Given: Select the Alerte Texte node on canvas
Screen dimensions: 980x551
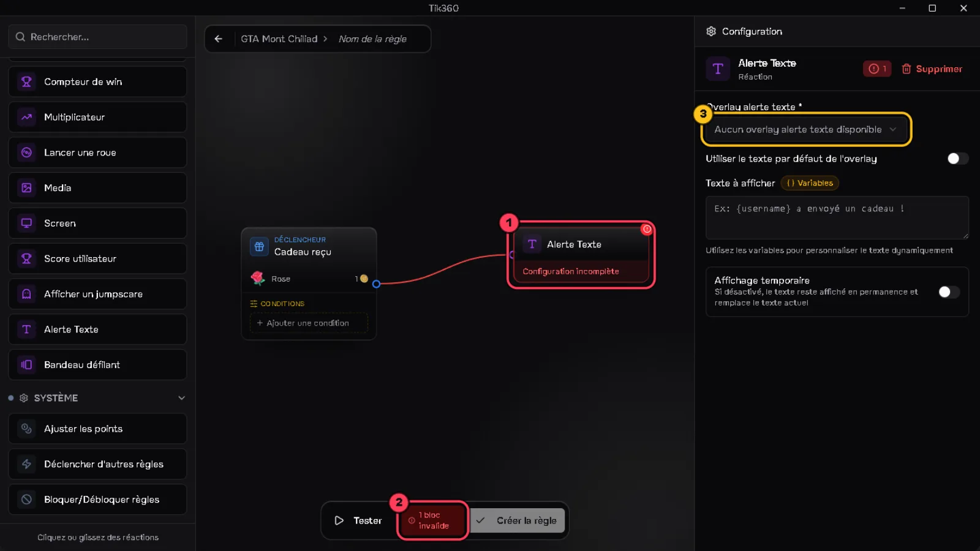Looking at the screenshot, I should [x=581, y=255].
